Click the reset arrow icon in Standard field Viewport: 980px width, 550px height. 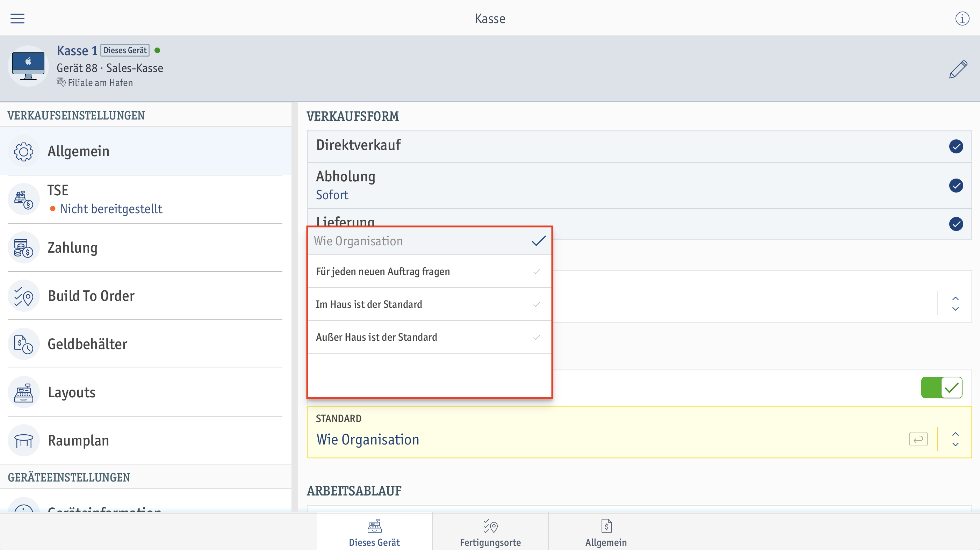[x=918, y=439]
